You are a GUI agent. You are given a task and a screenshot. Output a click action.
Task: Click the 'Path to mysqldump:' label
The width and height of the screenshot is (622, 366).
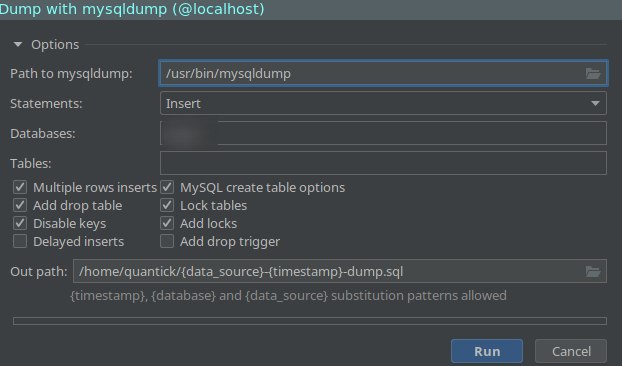click(x=71, y=73)
